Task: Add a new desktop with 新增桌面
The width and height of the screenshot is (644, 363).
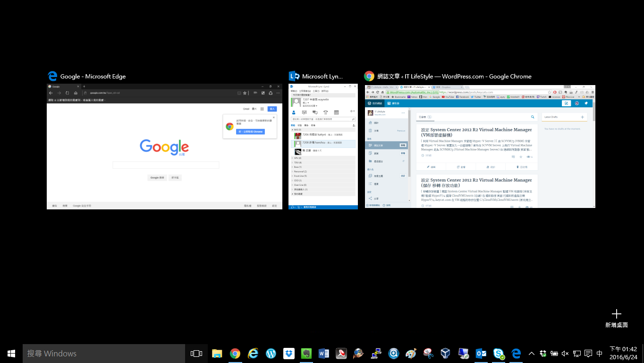Action: [616, 319]
